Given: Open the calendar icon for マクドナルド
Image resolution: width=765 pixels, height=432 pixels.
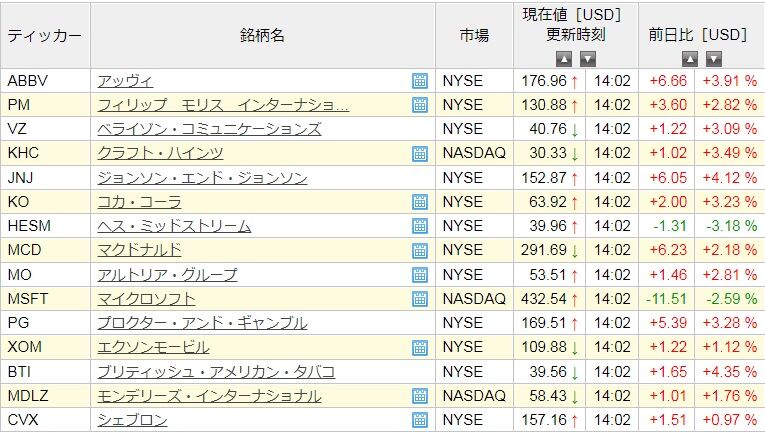Looking at the screenshot, I should [420, 250].
